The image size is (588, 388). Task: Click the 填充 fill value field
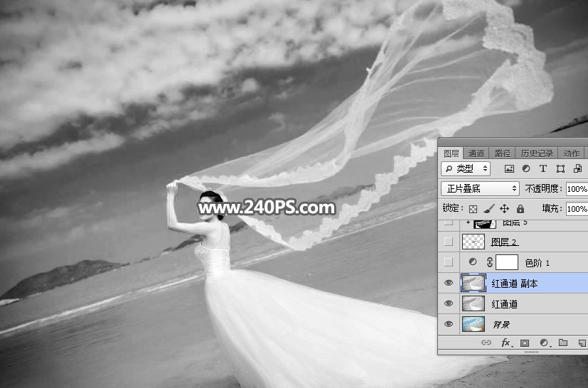click(x=577, y=209)
